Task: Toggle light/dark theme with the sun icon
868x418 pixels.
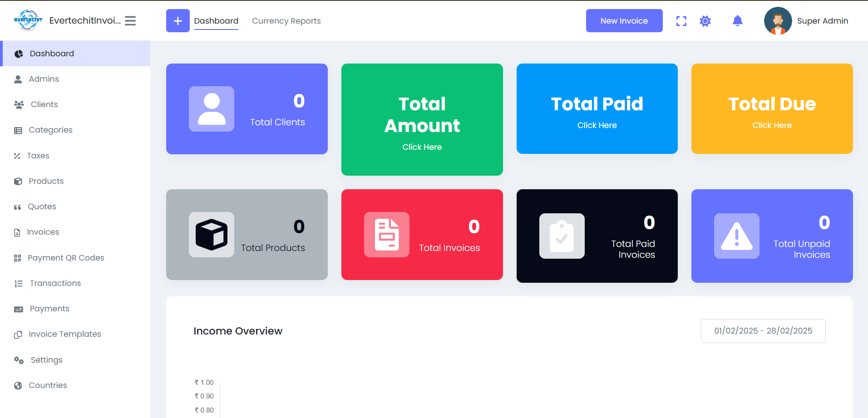Action: point(705,21)
